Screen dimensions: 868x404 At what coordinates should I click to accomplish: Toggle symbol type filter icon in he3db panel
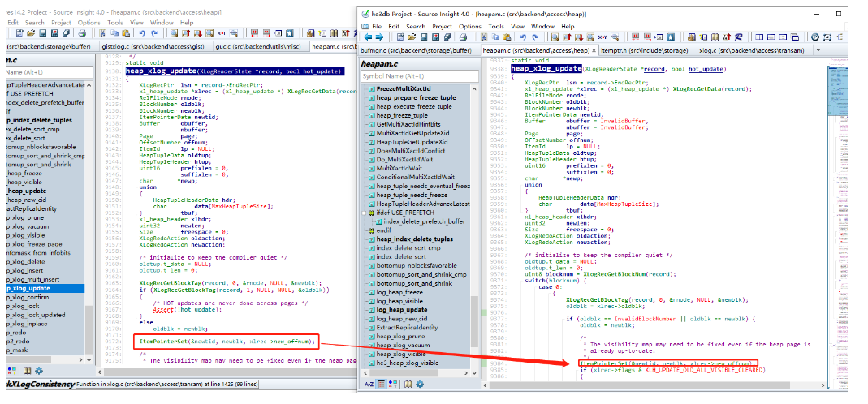coord(393,384)
